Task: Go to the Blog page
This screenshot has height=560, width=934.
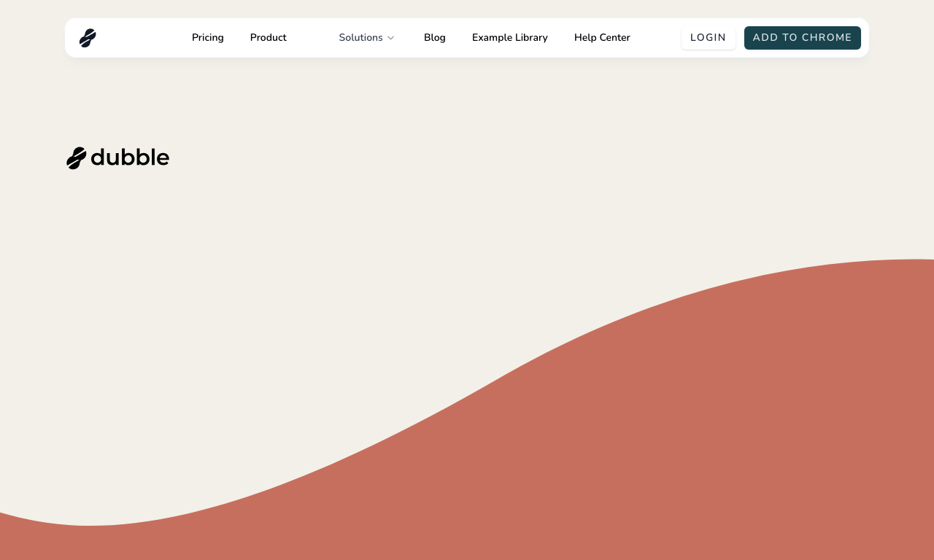Action: click(x=435, y=38)
